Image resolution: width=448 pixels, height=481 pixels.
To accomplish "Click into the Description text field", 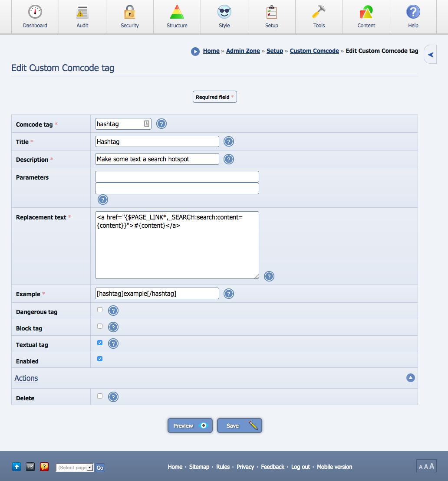I will [x=157, y=159].
